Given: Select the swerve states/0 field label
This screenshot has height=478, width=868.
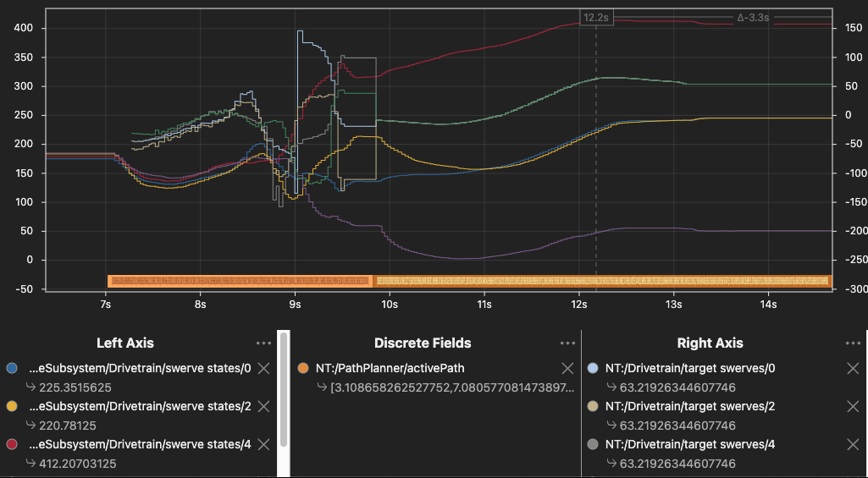Looking at the screenshot, I should (140, 369).
